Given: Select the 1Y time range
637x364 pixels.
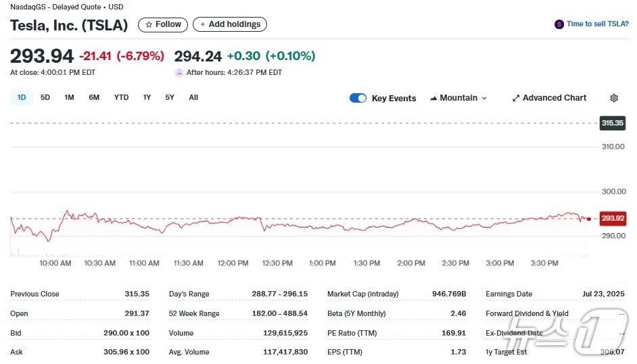Looking at the screenshot, I should 147,97.
